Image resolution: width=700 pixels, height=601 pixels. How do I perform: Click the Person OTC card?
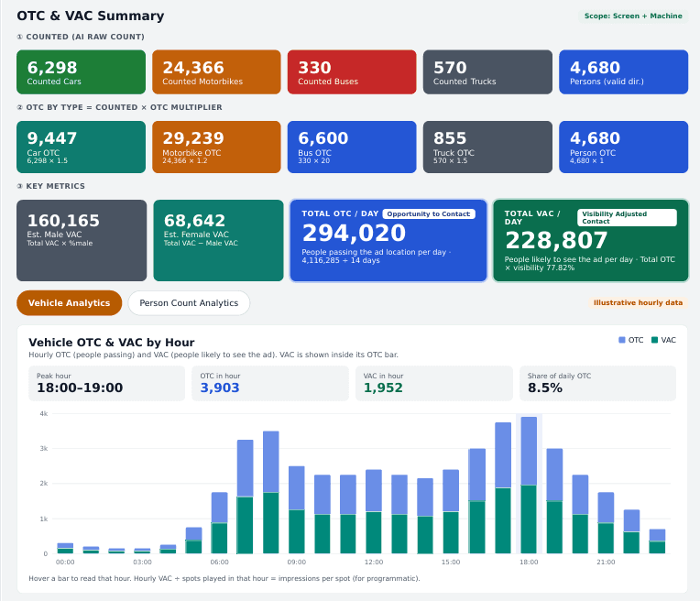coord(623,147)
